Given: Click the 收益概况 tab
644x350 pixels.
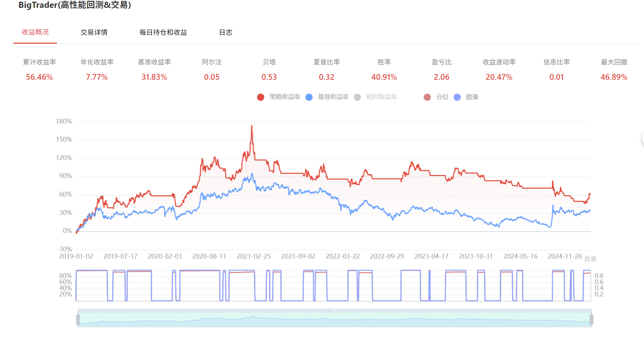Looking at the screenshot, I should pos(35,32).
